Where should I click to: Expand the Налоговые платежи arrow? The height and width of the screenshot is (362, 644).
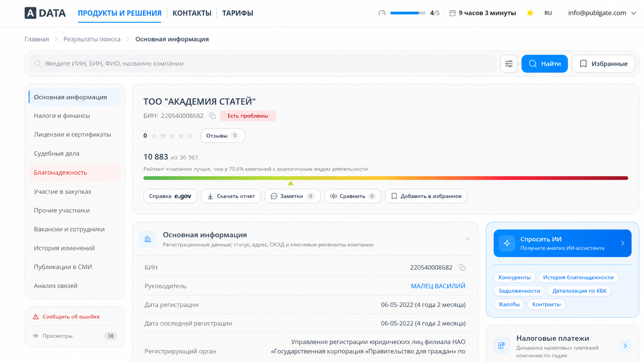tap(625, 345)
